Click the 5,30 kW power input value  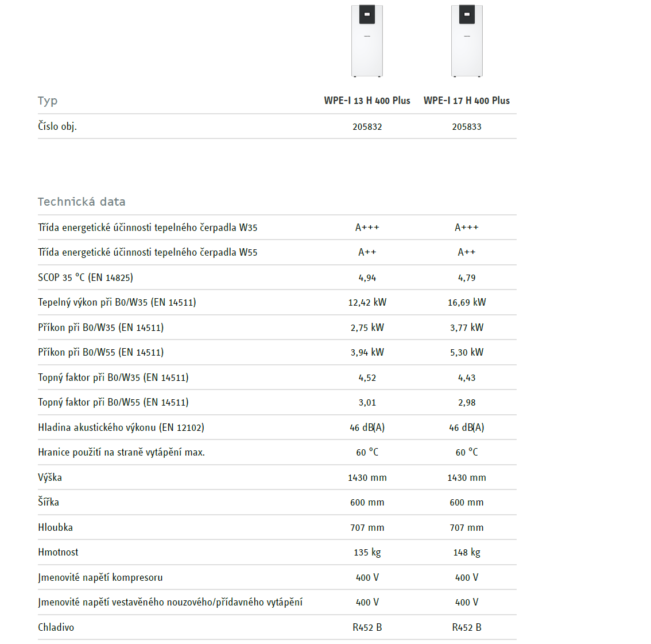click(467, 353)
